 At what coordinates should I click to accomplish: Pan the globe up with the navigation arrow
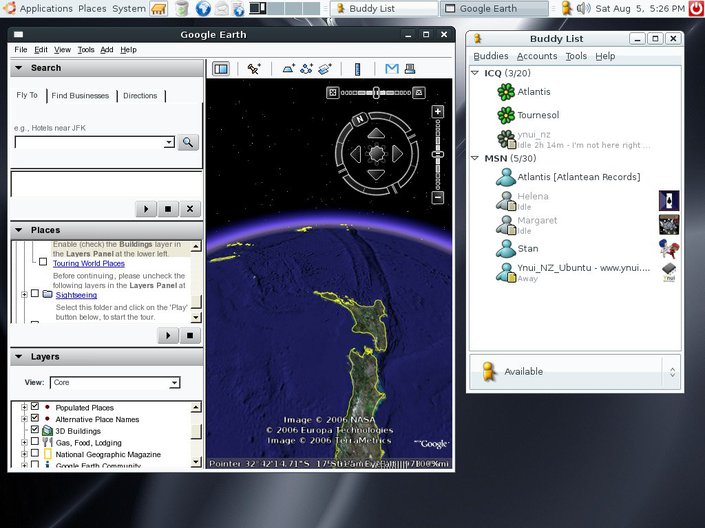tap(376, 134)
